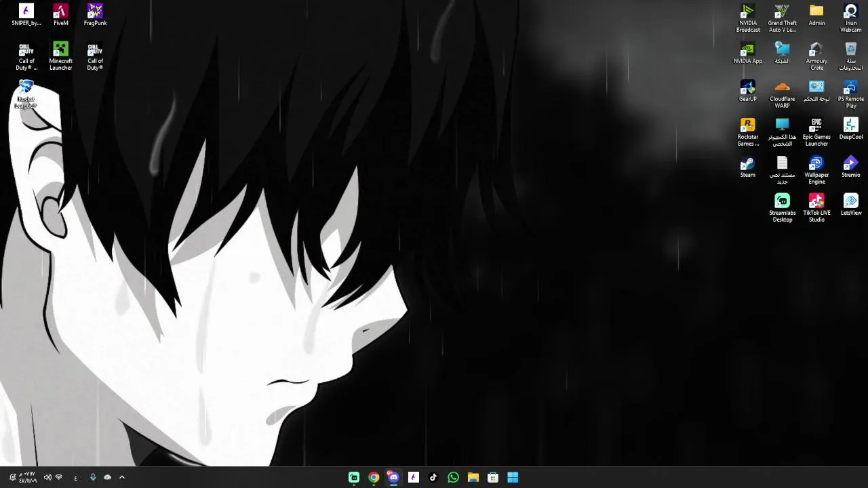This screenshot has width=868, height=488.
Task: Select the SNIPER_by... desktop file
Action: pos(26,15)
